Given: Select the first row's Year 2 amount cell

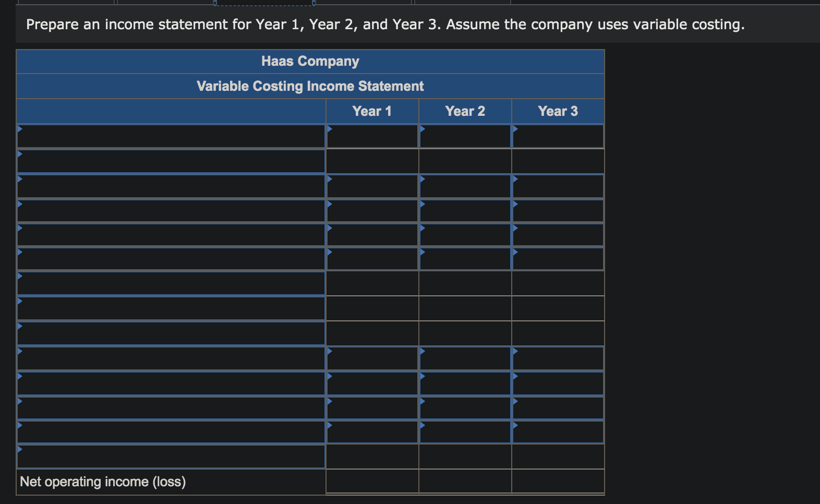Looking at the screenshot, I should click(x=465, y=136).
